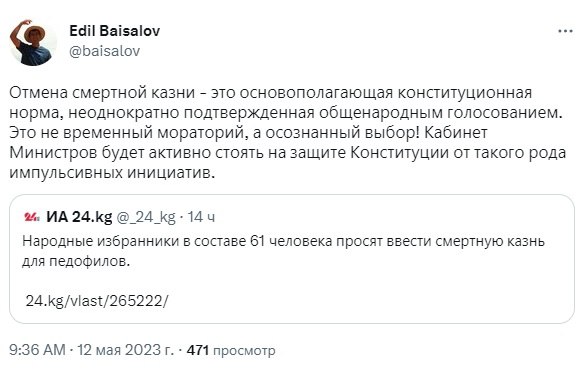
Task: Follow the 24.kg/vlast/265222/ article link
Action: pos(97,301)
